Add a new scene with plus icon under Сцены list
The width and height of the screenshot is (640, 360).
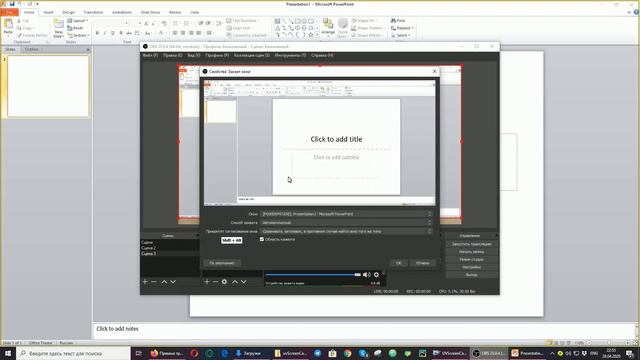(x=145, y=282)
